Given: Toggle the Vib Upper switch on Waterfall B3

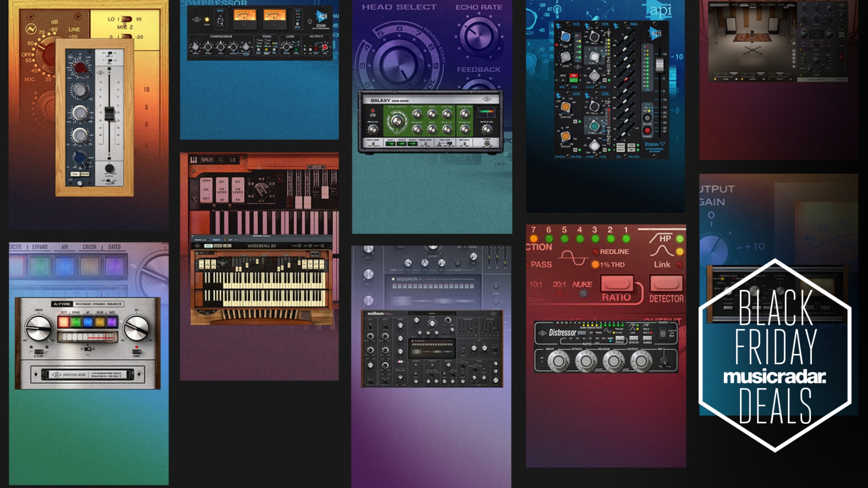Looking at the screenshot, I should point(222,189).
